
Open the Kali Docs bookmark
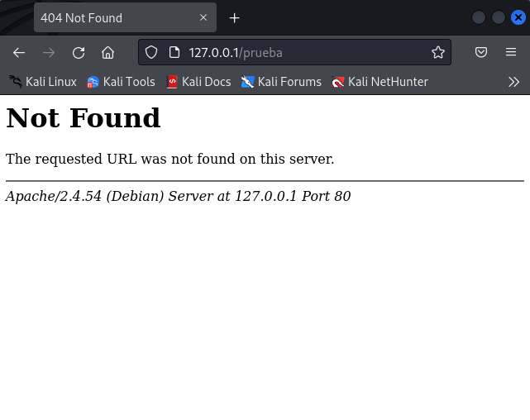coord(198,82)
